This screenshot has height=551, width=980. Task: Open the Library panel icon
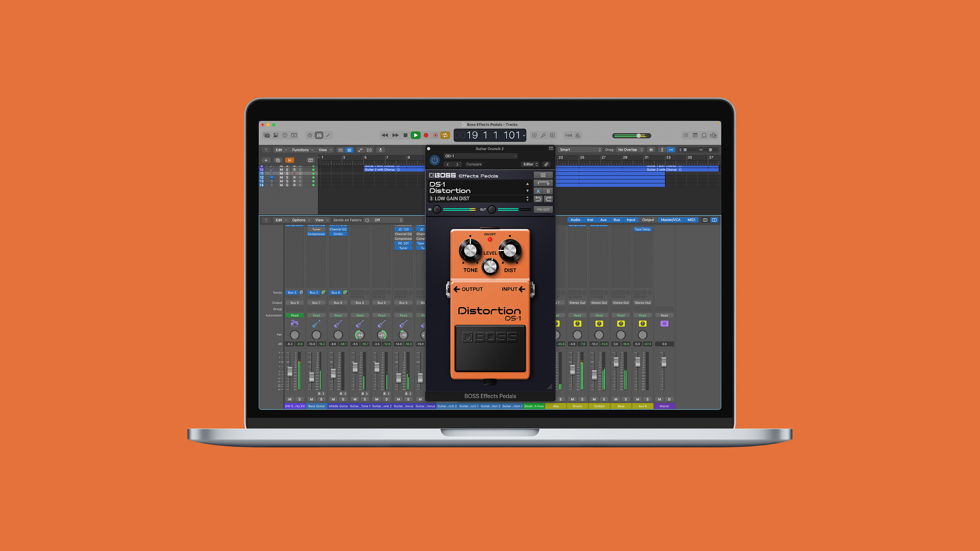click(267, 135)
